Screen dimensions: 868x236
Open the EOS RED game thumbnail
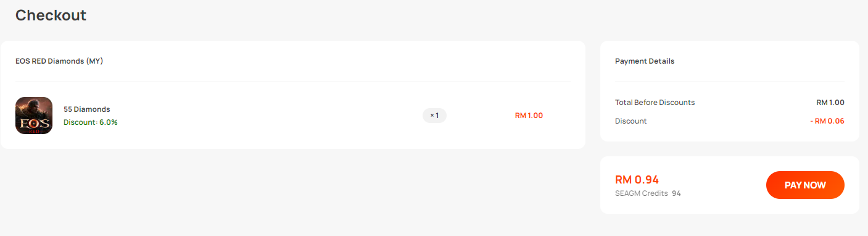tap(34, 116)
